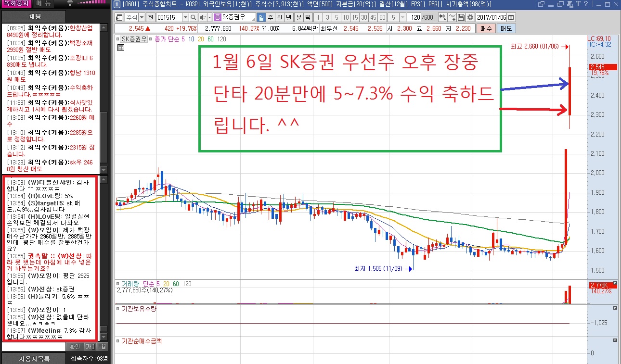Expand the dropdown arrow beside speaker icon
621x364 pixels.
(209, 17)
